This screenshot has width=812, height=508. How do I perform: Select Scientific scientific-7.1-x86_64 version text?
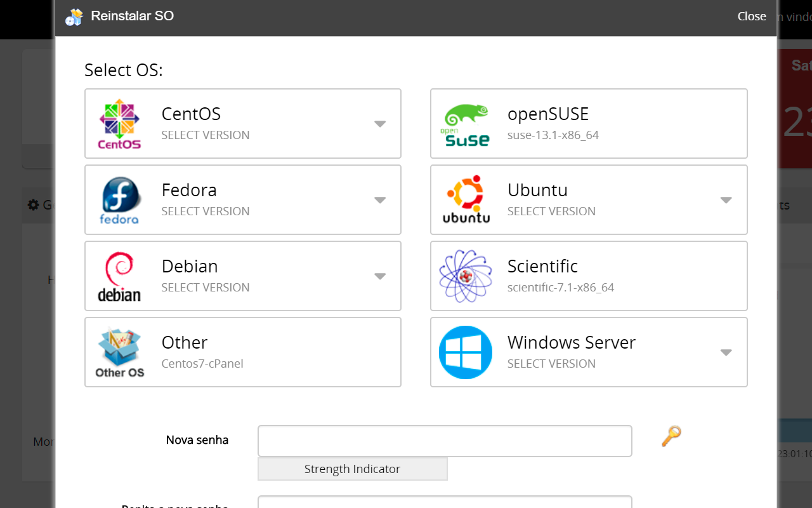click(x=561, y=287)
